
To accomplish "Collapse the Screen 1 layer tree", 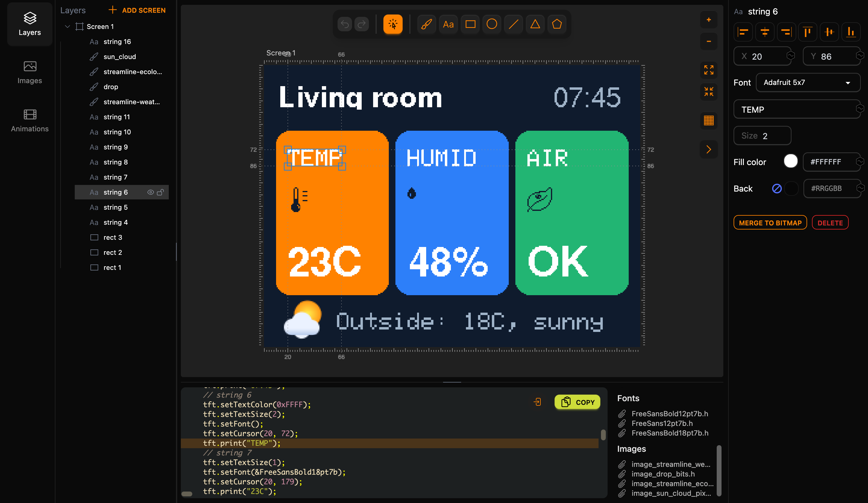I will coord(68,27).
